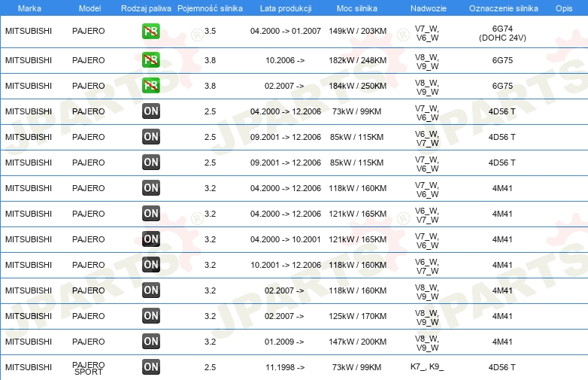Click ON diesel icon in the PAJERO SPORT row
588x380 pixels.
click(x=150, y=367)
